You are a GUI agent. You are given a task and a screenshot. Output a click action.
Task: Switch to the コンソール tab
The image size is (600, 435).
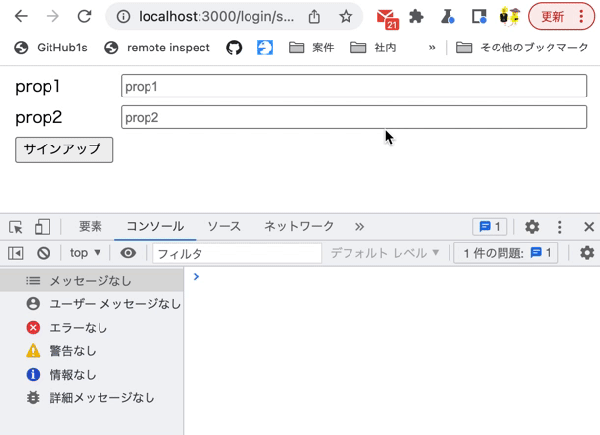coord(155,226)
